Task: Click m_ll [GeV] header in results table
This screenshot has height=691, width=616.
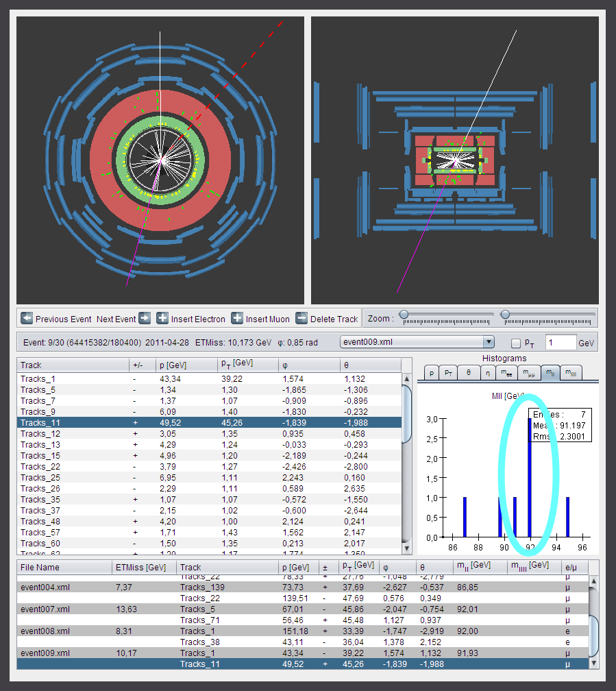Action: (x=480, y=567)
